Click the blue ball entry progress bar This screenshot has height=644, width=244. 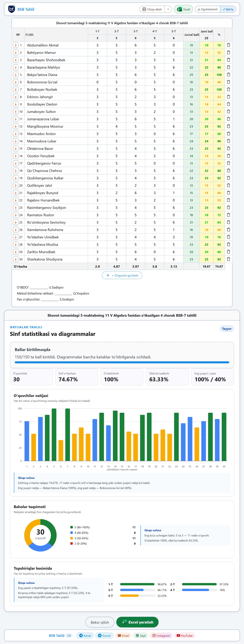coord(122,362)
